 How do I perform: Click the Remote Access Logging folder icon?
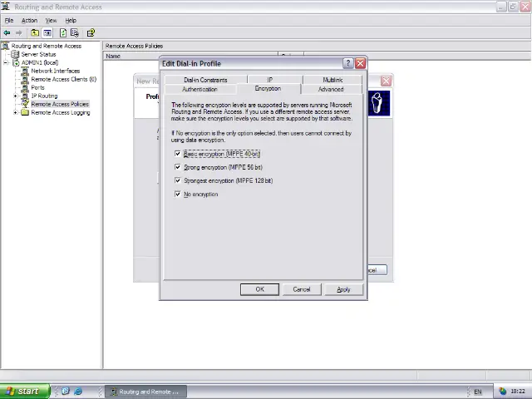click(x=25, y=113)
